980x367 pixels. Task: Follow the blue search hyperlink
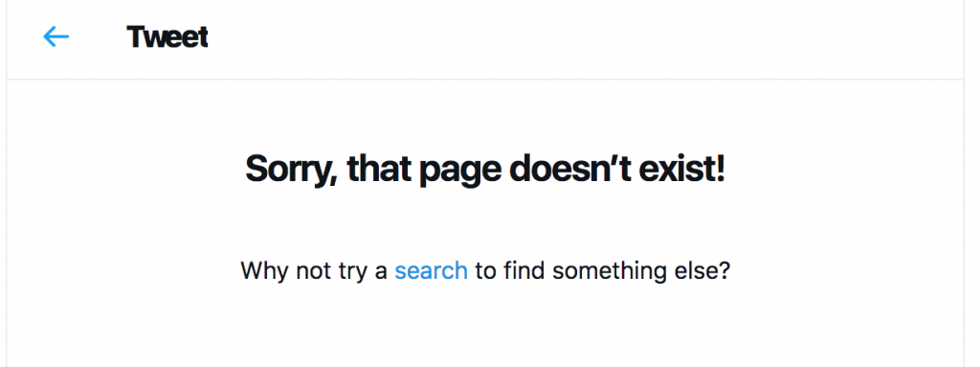tap(432, 270)
